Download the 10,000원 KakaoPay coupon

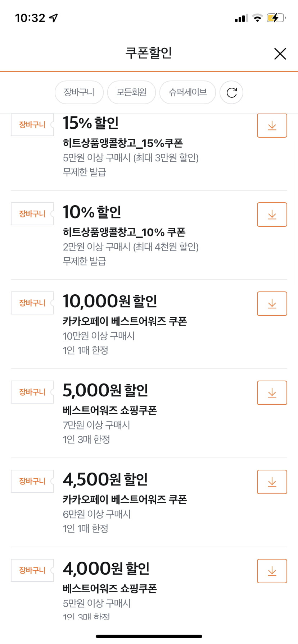pyautogui.click(x=272, y=304)
